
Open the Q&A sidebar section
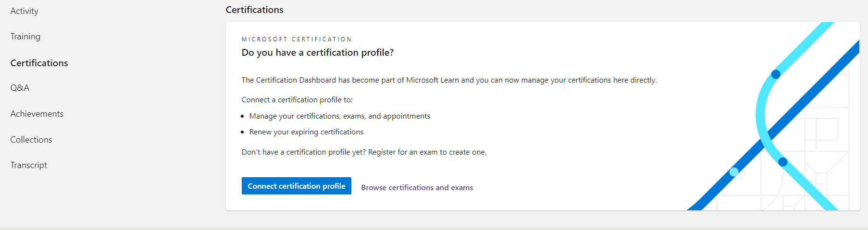coord(20,88)
